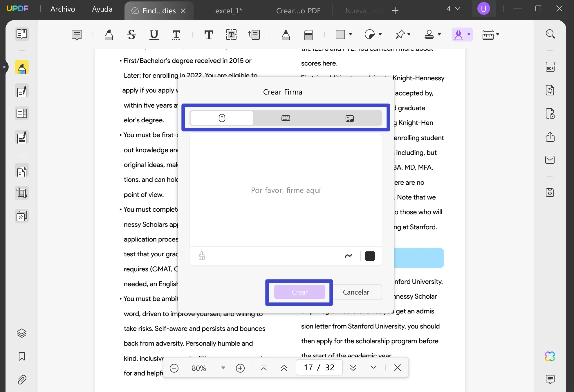This screenshot has width=574, height=392.
Task: Open the crop pages tool in sidebar
Action: coord(22,193)
